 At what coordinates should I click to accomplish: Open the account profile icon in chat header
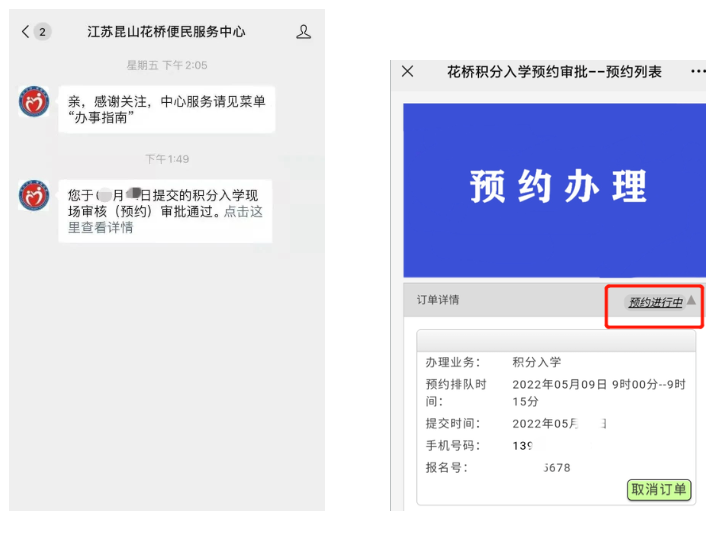click(303, 32)
